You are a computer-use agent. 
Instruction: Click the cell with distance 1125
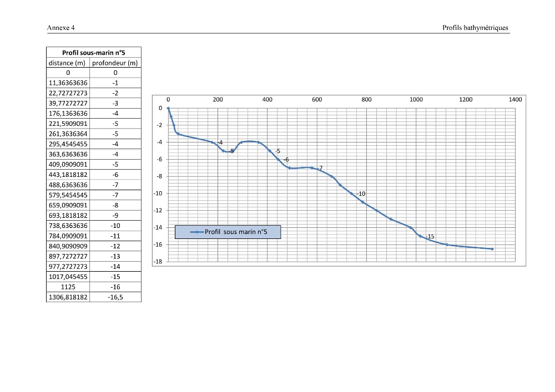click(x=68, y=287)
